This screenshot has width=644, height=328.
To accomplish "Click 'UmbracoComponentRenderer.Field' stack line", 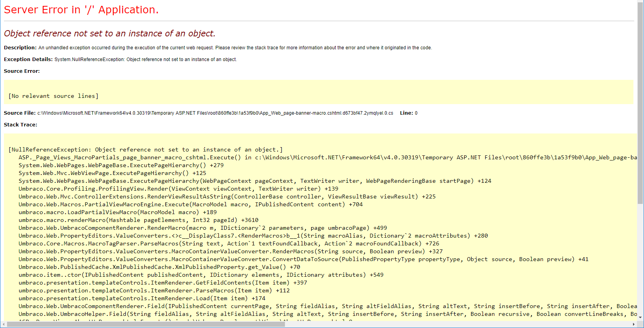I will [x=328, y=306].
